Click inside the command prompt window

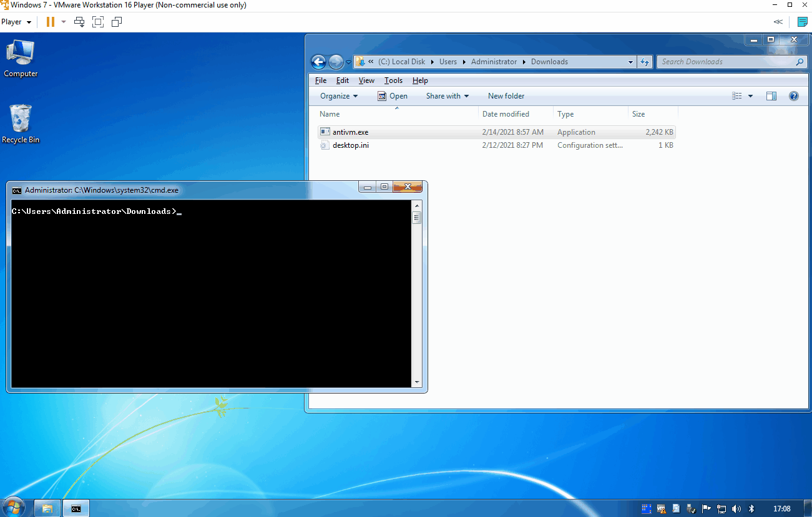coord(211,294)
